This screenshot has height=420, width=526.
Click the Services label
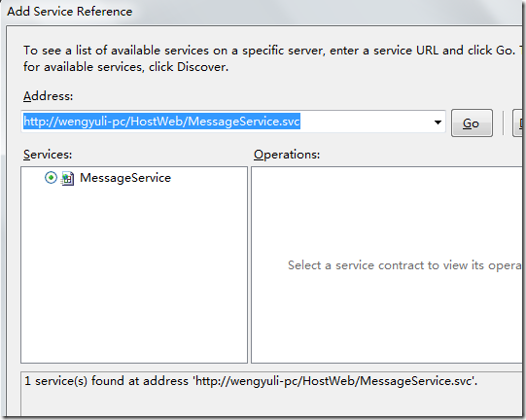click(48, 155)
